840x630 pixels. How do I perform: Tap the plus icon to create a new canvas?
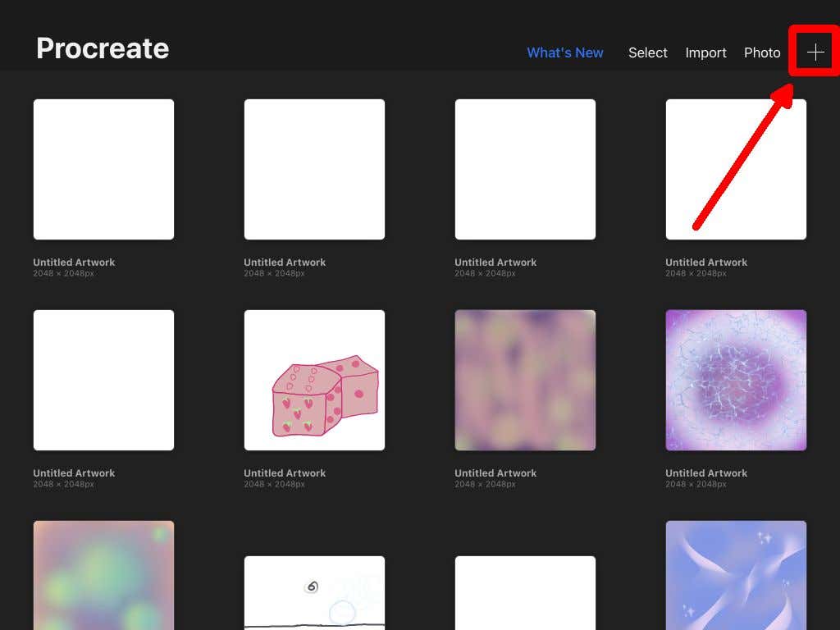[x=815, y=52]
